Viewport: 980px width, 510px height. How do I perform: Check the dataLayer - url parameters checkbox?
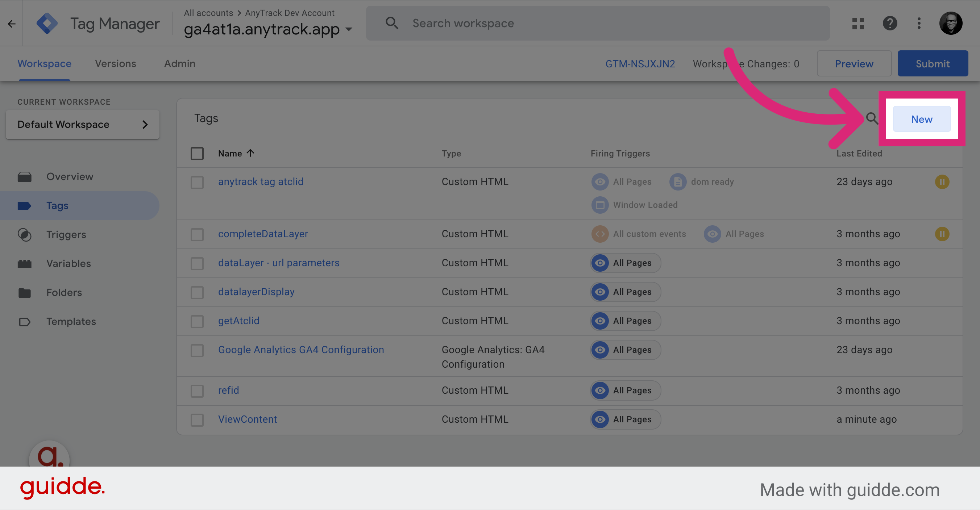click(197, 264)
